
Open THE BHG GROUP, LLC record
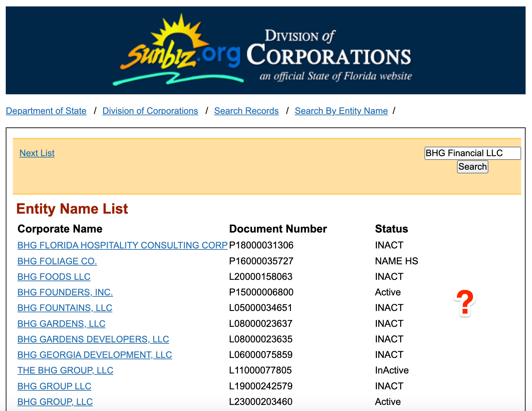click(x=65, y=370)
